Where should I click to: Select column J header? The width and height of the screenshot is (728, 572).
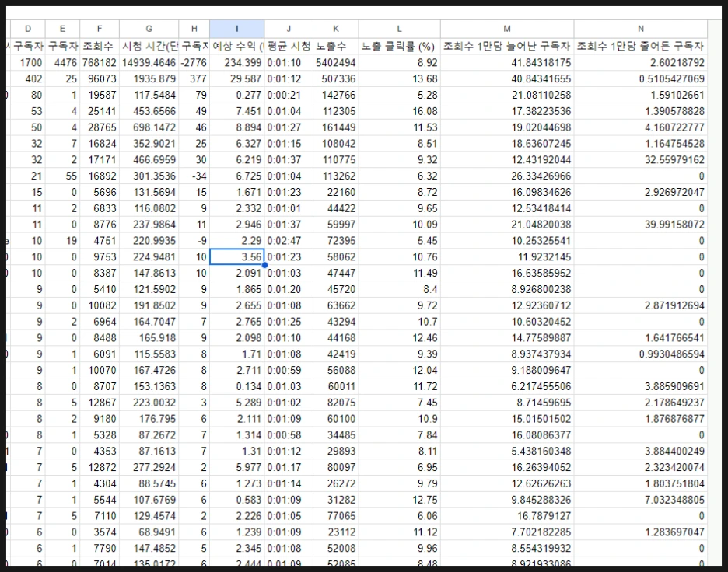click(289, 29)
